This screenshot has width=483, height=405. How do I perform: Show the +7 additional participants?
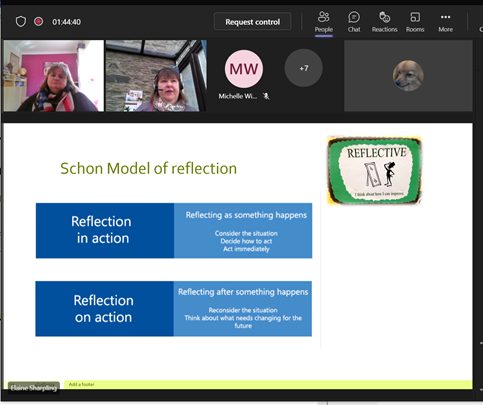[x=304, y=68]
